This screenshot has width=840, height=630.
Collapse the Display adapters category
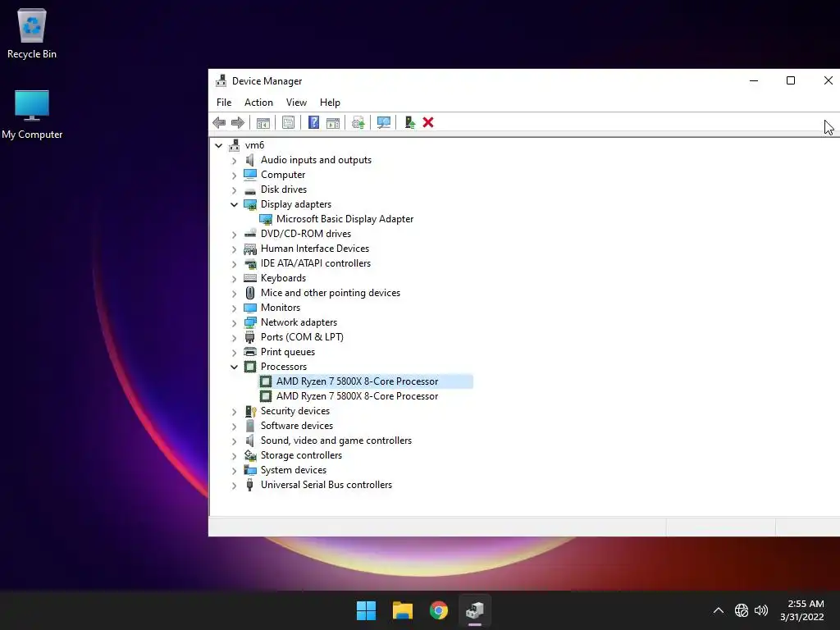[234, 204]
